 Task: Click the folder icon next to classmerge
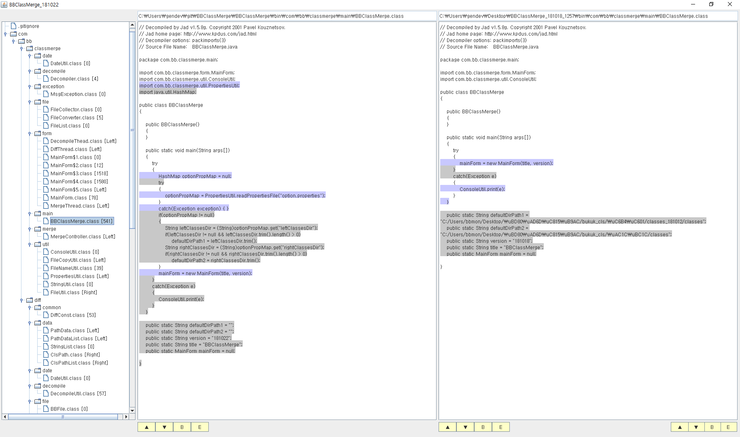29,48
